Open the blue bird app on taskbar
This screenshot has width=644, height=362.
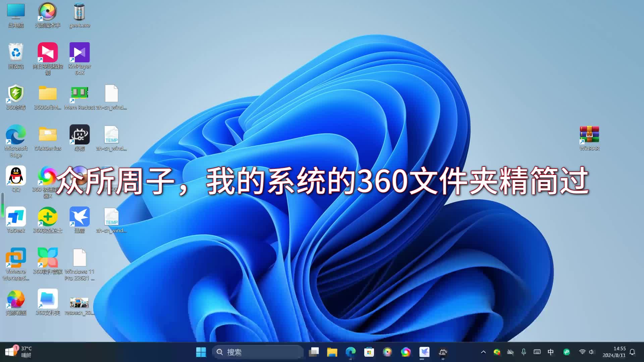pos(424,352)
